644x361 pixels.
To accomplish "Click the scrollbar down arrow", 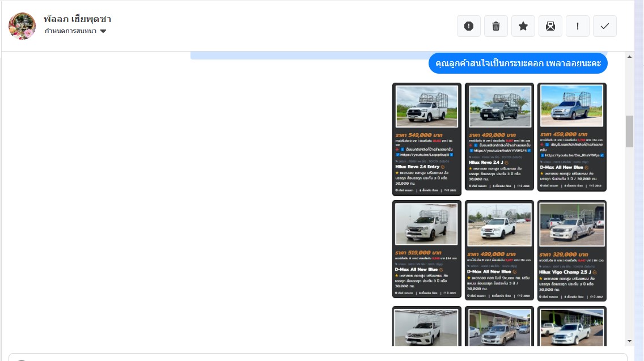I will [629, 341].
